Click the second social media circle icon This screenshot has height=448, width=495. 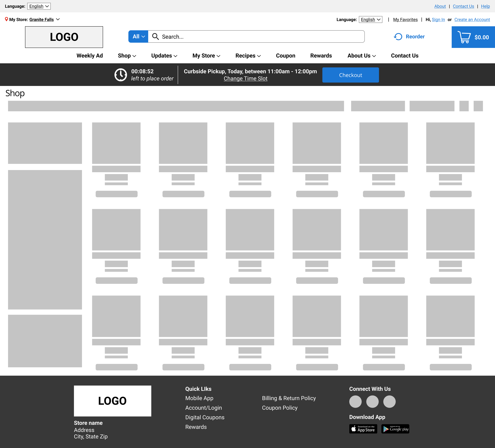tap(372, 402)
